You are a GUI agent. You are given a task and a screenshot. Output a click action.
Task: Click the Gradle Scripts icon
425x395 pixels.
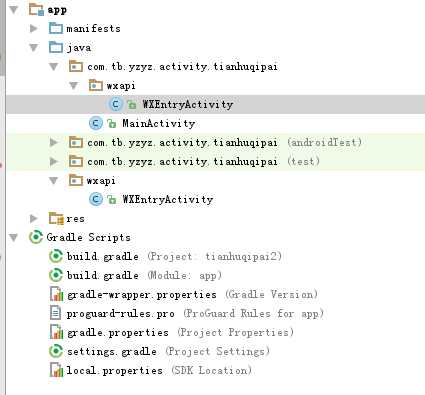[36, 237]
